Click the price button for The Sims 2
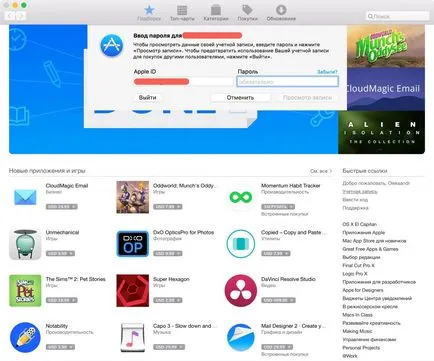434x361 pixels. [x=61, y=300]
